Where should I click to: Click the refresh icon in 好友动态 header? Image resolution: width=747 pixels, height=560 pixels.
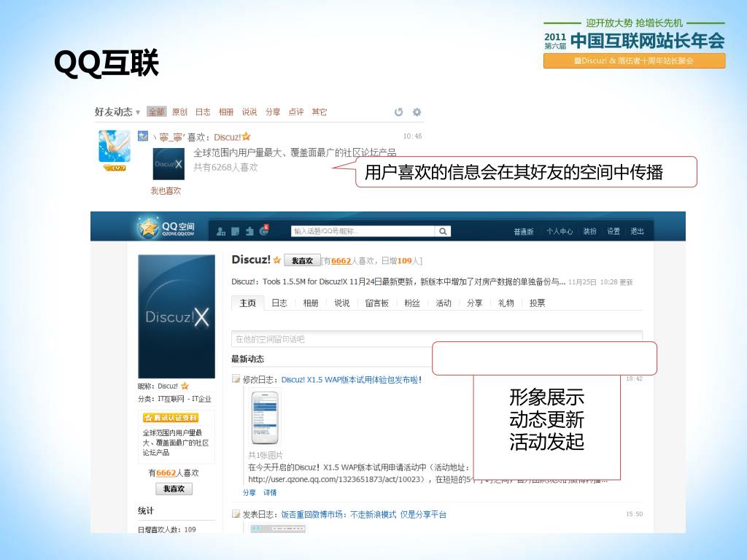click(x=399, y=112)
